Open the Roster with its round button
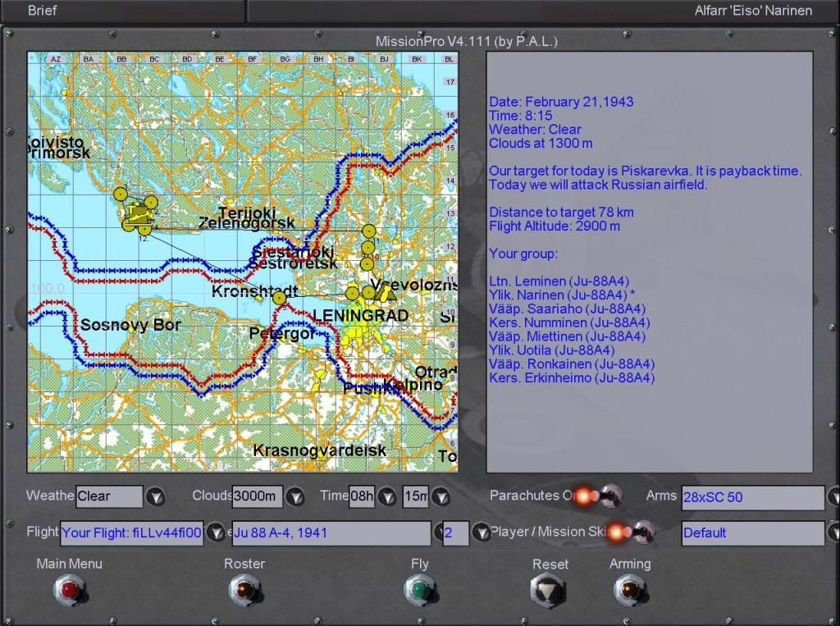Screen dimensions: 840x626 (244, 589)
